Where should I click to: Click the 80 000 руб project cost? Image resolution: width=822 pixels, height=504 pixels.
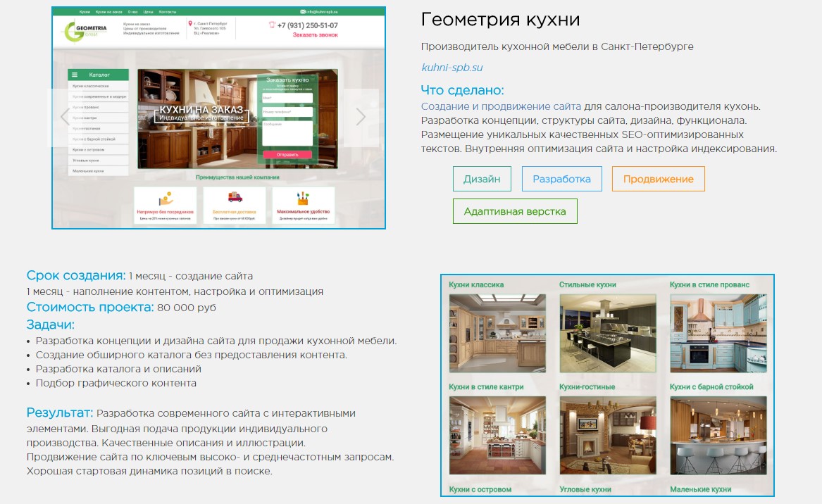(x=187, y=308)
